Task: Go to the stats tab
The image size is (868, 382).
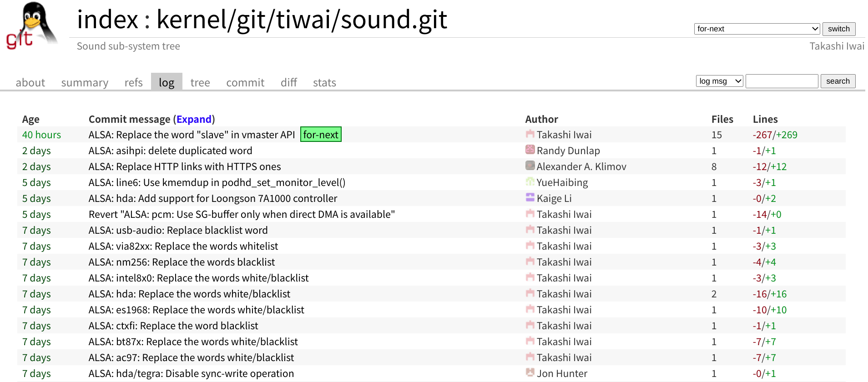Action: 324,83
